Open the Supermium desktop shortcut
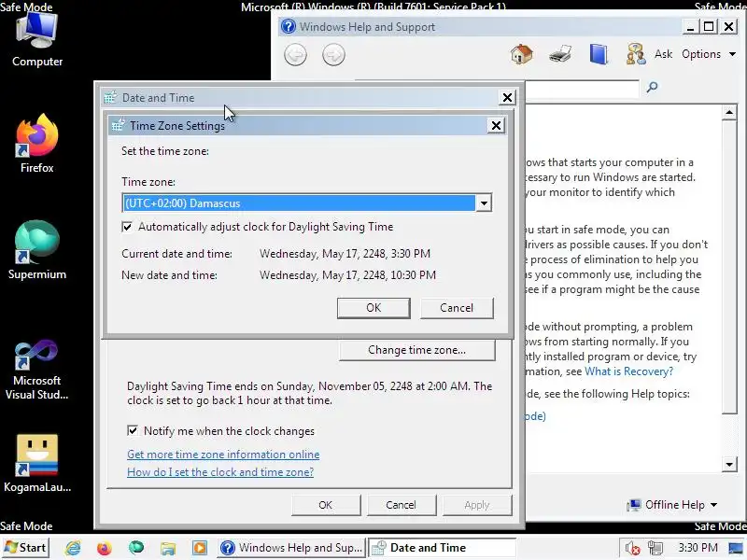Viewport: 747px width, 560px height. (x=36, y=250)
